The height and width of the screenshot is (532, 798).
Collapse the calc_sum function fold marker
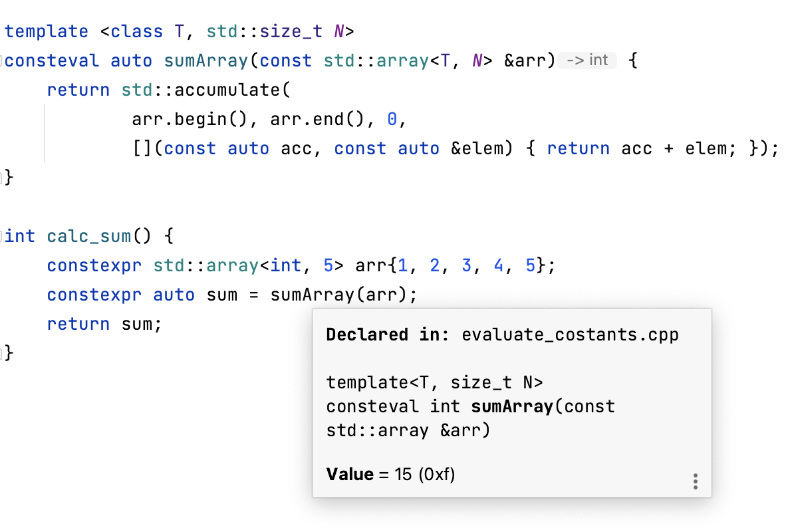(2, 236)
